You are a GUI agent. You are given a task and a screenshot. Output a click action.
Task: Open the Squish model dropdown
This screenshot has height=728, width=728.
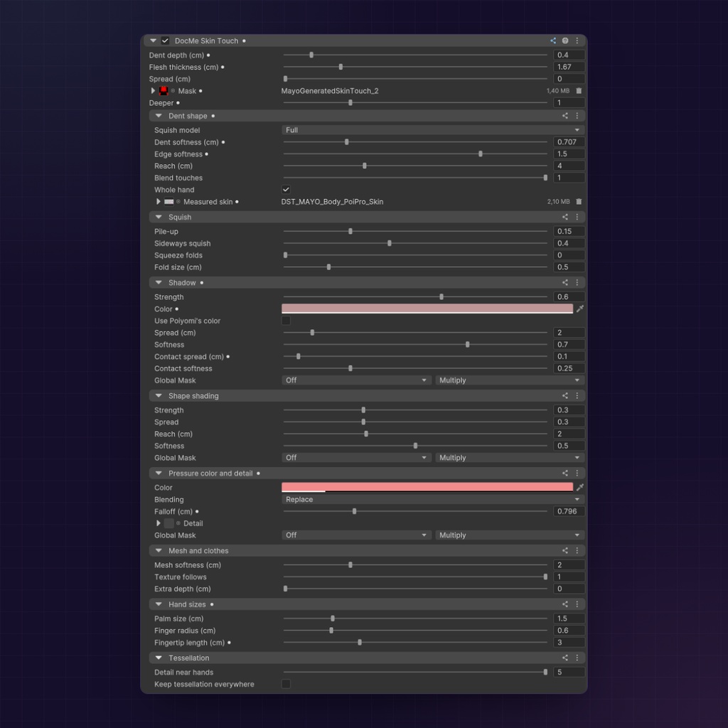point(433,130)
